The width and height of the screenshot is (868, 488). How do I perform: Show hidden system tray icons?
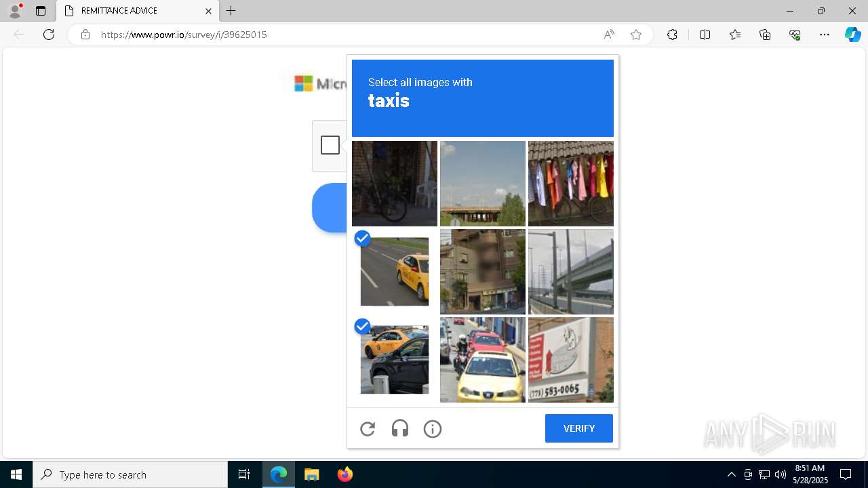click(x=731, y=474)
